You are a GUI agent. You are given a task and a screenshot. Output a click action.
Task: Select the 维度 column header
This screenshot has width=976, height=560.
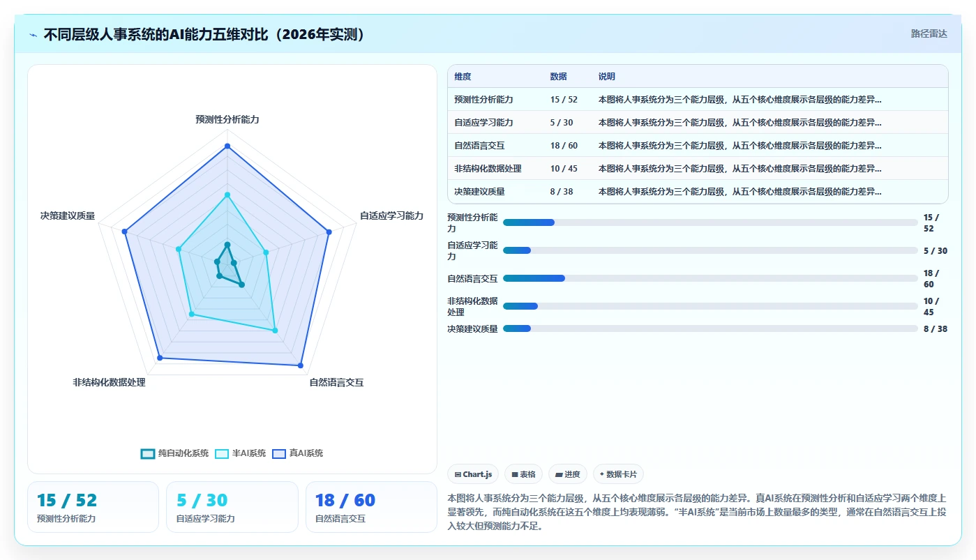click(463, 77)
